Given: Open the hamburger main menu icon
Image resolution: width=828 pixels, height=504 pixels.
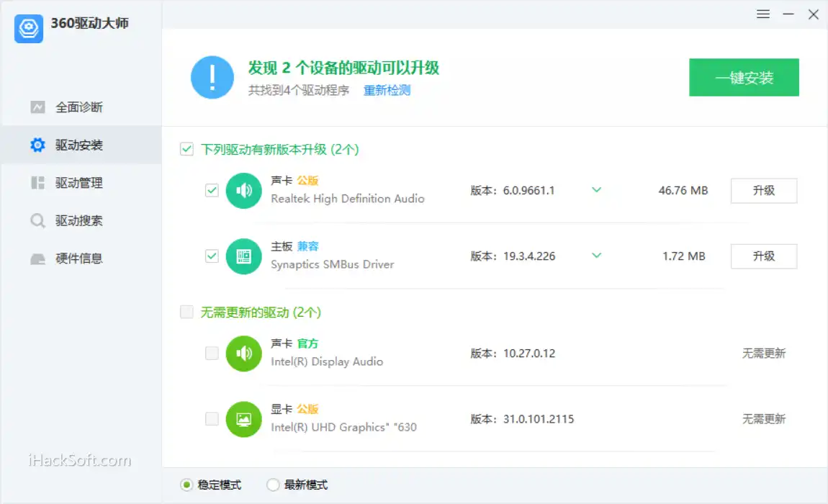Looking at the screenshot, I should pyautogui.click(x=762, y=14).
